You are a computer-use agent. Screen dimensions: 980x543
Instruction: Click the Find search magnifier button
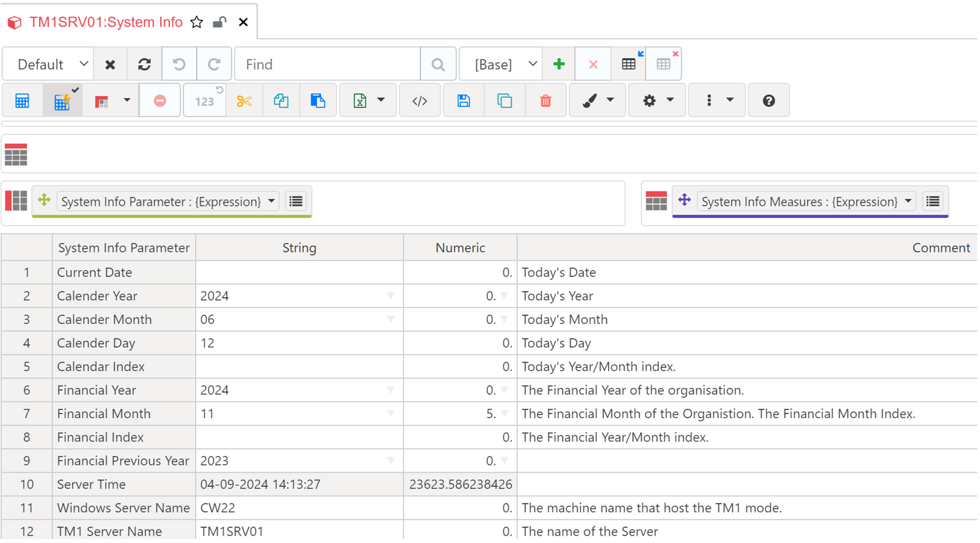click(x=438, y=65)
